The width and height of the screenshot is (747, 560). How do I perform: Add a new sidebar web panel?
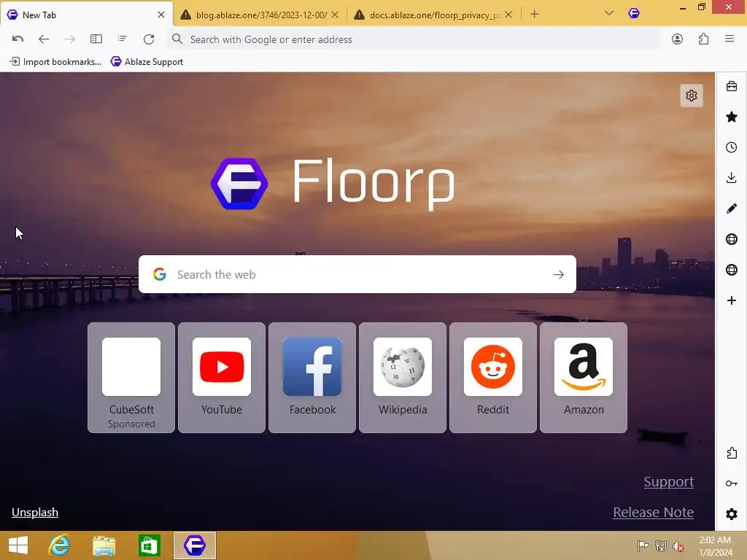tap(731, 300)
